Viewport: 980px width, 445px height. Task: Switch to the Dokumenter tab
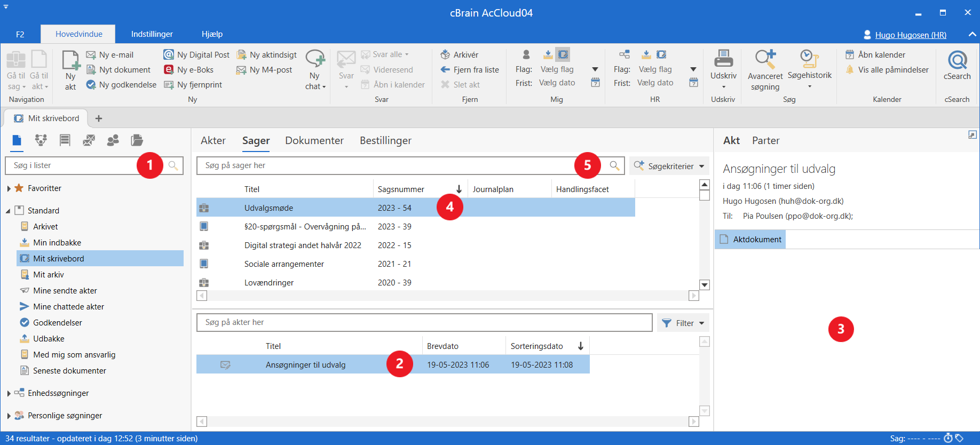[314, 140]
